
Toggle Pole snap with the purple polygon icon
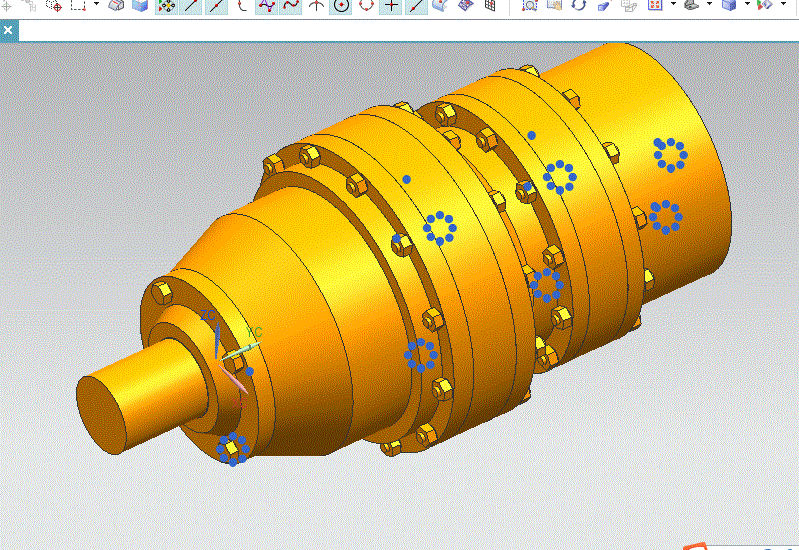[266, 6]
